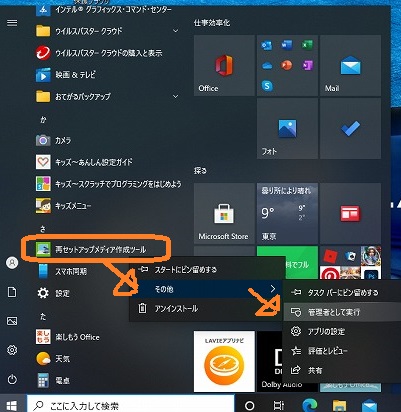Viewport: 401px width, 412px height.
Task: Click the さ letter header in app list
Action: point(43,229)
